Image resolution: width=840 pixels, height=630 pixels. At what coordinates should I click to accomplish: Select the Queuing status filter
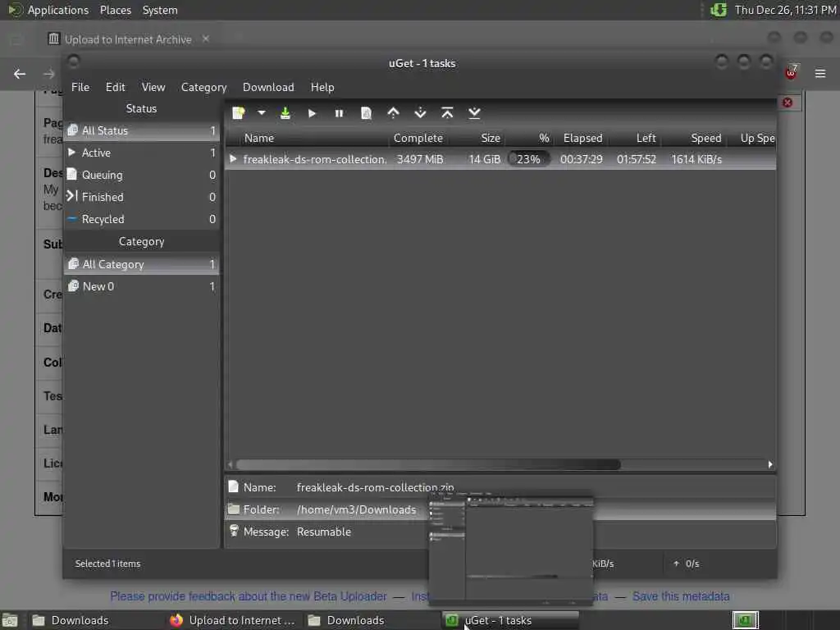142,175
